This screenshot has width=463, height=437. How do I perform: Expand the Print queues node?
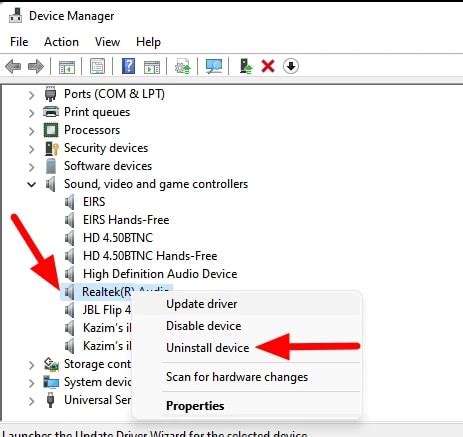coord(31,113)
